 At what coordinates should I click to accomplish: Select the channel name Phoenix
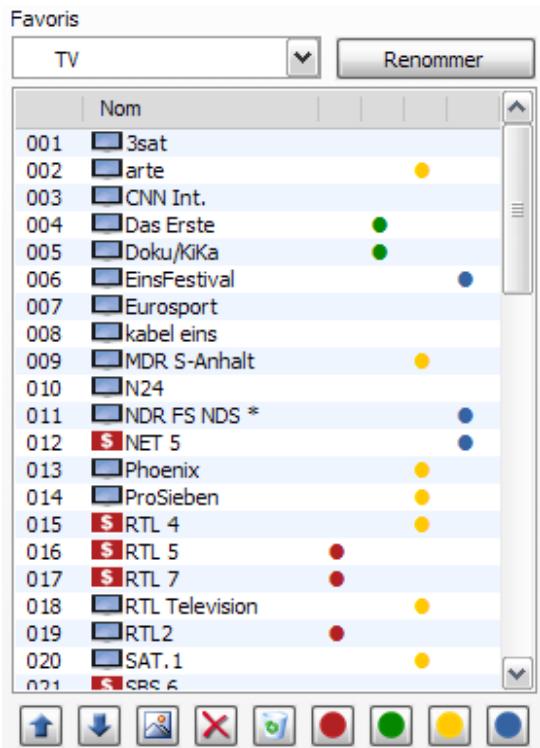tap(162, 470)
